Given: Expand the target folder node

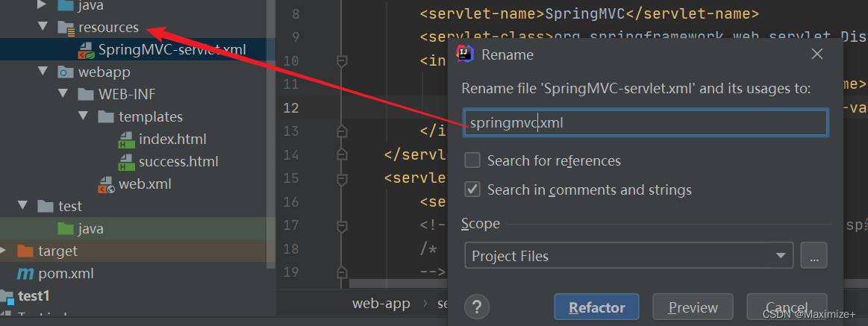Looking at the screenshot, I should [4, 251].
